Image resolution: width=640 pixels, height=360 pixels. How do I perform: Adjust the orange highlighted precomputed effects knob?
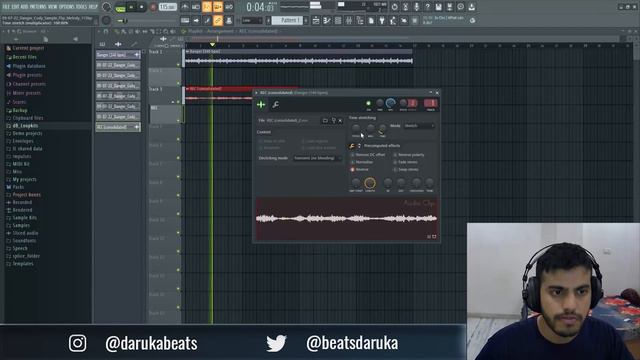370,183
